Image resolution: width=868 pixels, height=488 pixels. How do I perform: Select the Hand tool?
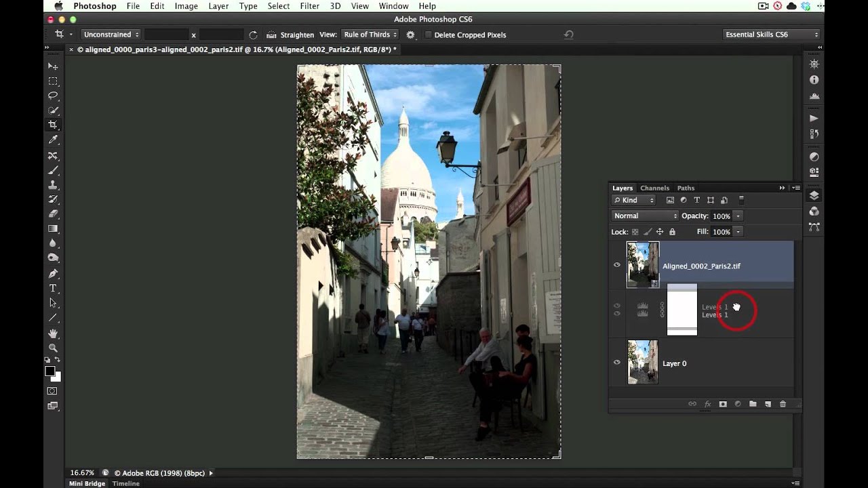coord(53,333)
